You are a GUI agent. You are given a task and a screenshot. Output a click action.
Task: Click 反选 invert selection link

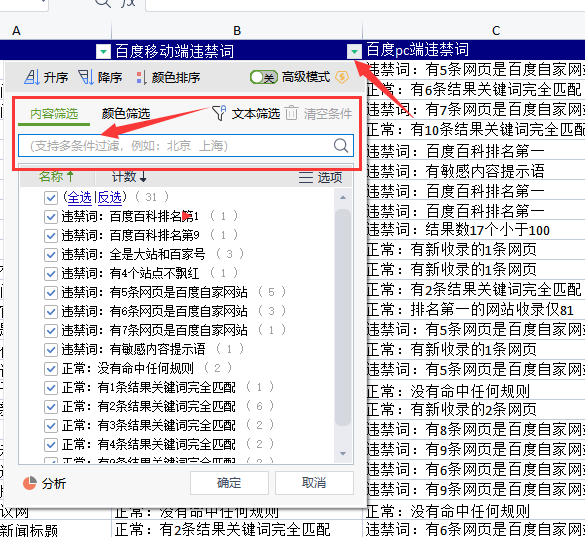coord(110,197)
